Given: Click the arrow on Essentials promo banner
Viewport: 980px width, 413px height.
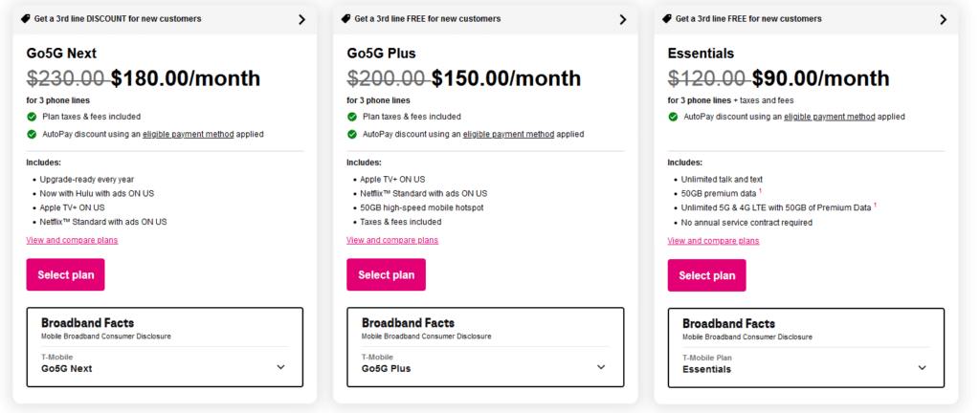Looking at the screenshot, I should (x=943, y=19).
